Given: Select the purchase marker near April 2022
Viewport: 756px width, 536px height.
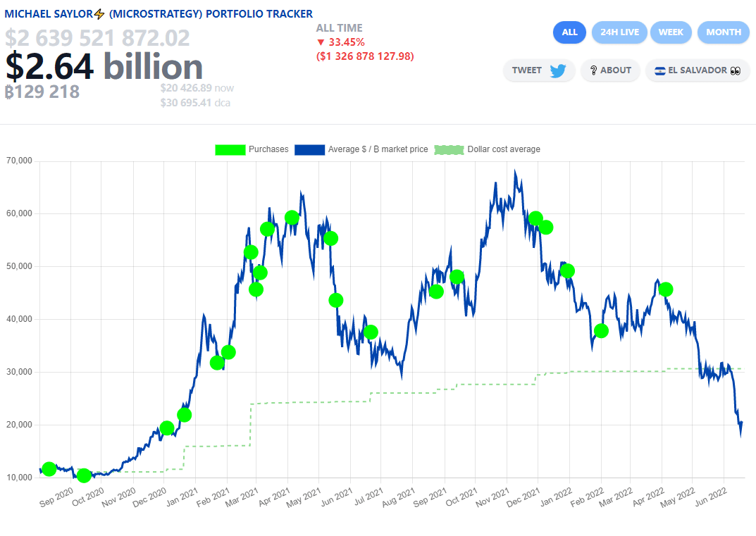Looking at the screenshot, I should (665, 289).
